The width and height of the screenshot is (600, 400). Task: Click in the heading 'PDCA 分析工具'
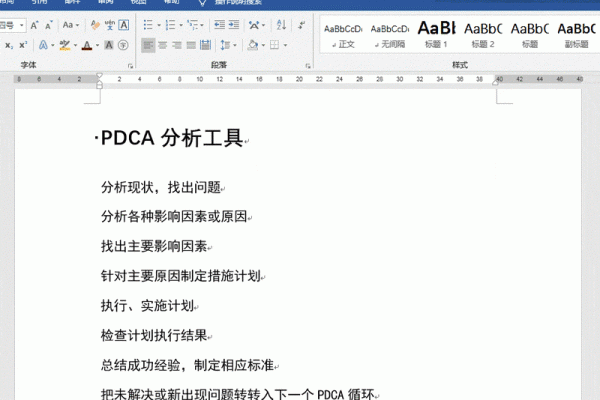172,138
